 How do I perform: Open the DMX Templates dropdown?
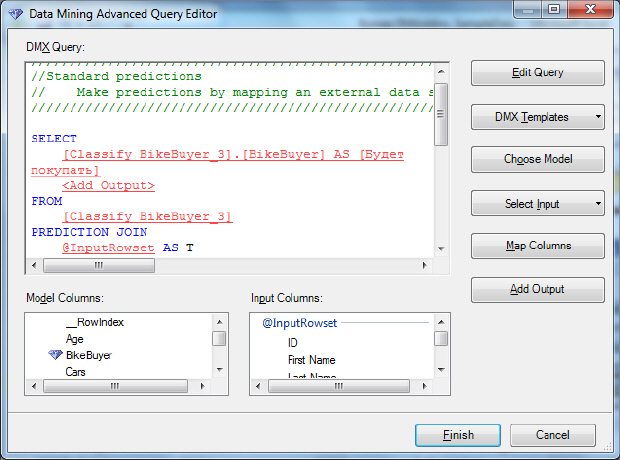pyautogui.click(x=537, y=117)
